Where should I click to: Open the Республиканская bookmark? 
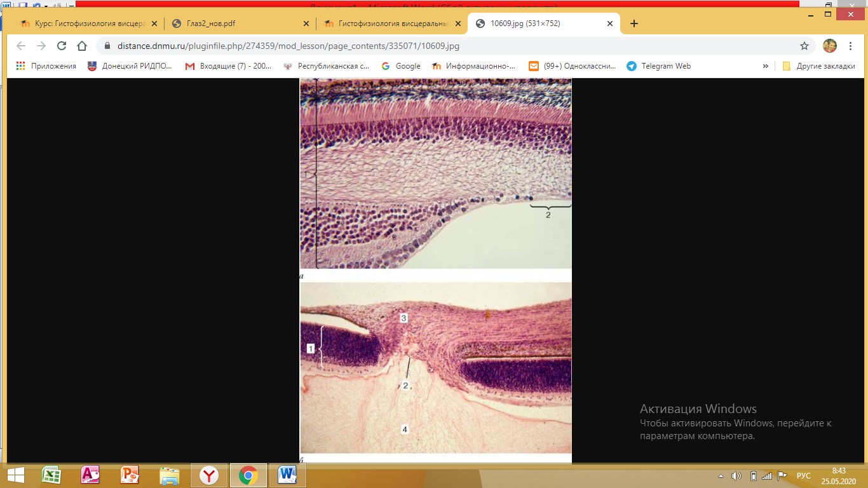pos(326,66)
